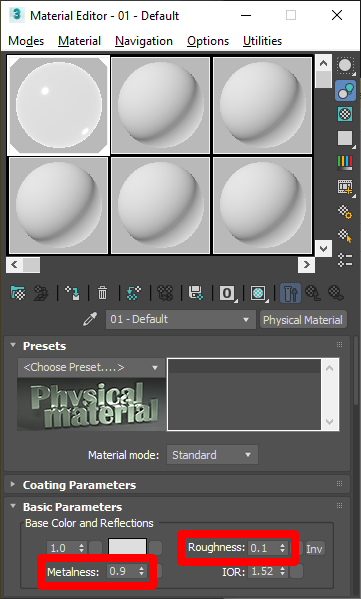Toggle the Backlight button
The width and height of the screenshot is (361, 599).
point(346,91)
